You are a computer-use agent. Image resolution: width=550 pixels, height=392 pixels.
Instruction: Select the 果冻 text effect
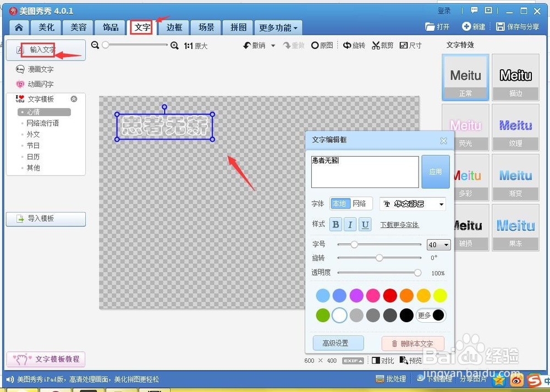[515, 228]
